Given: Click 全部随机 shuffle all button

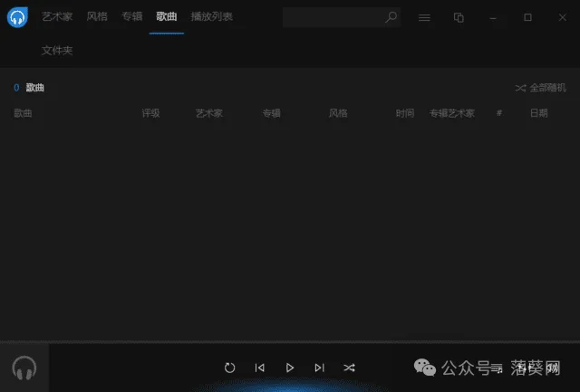Looking at the screenshot, I should [x=541, y=88].
